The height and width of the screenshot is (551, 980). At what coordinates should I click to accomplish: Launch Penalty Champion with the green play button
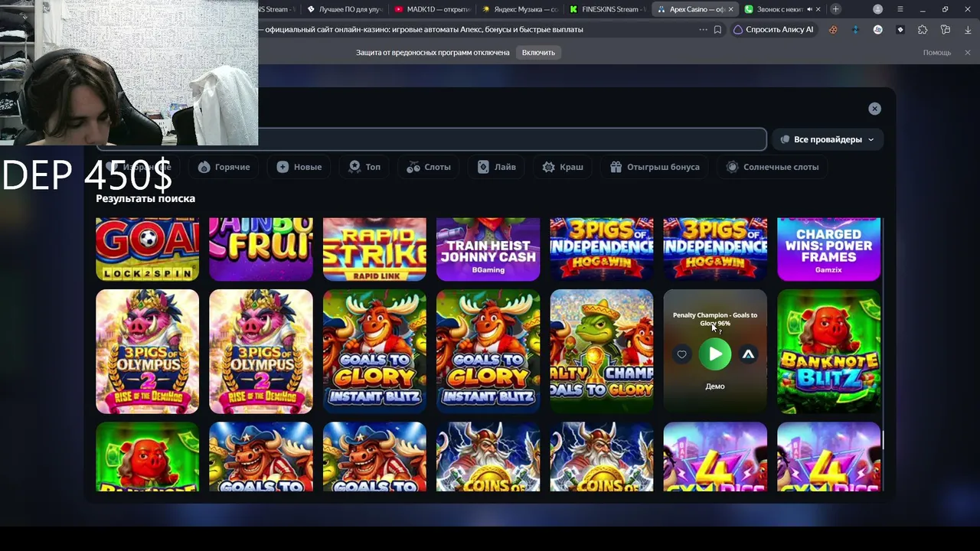pos(715,354)
